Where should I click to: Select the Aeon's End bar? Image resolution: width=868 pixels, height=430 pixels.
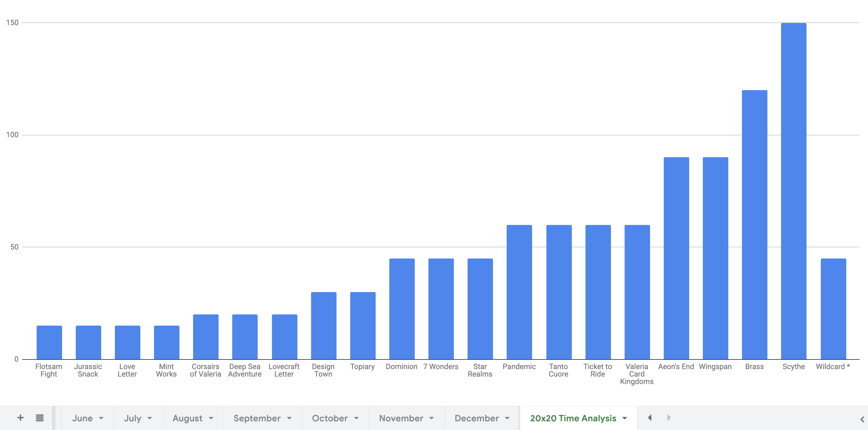click(x=676, y=258)
